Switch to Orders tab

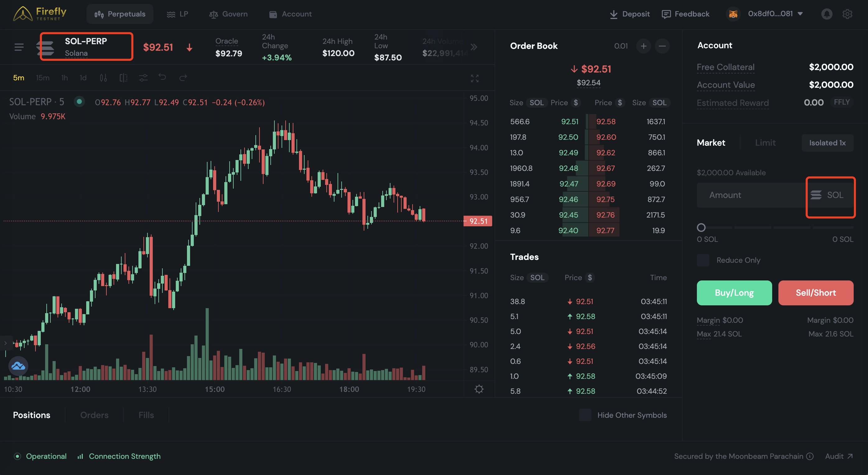tap(94, 415)
